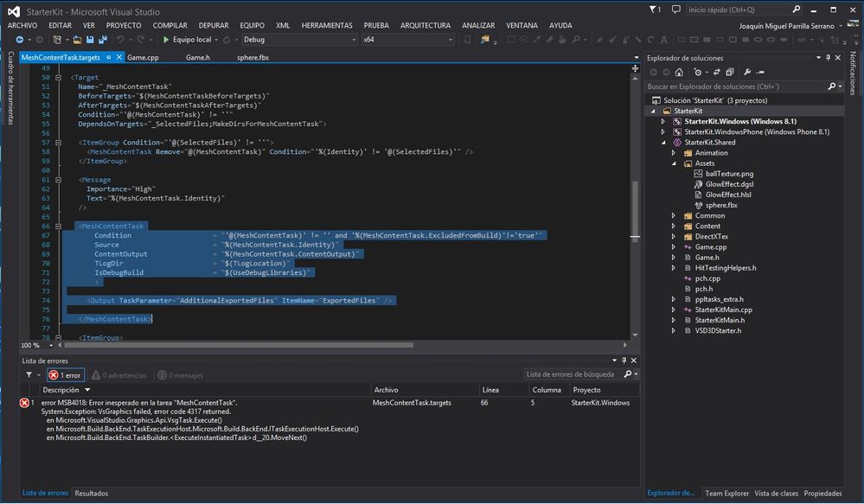Open the Notificaciones side panel
This screenshot has height=504, width=864.
point(853,73)
